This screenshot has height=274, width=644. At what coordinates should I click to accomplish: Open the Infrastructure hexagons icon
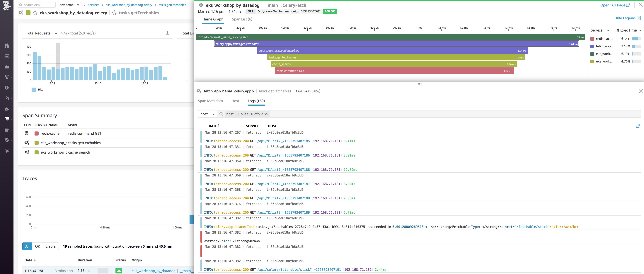pyautogui.click(x=7, y=77)
